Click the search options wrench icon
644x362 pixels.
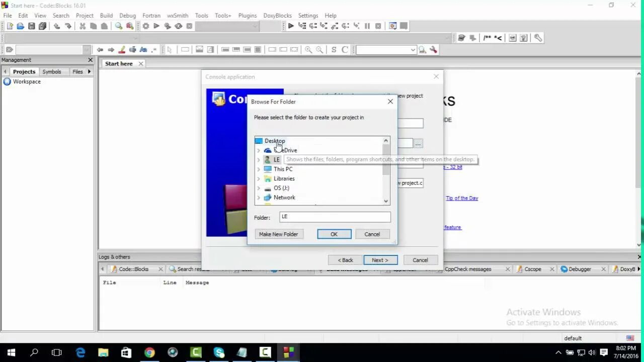click(433, 50)
